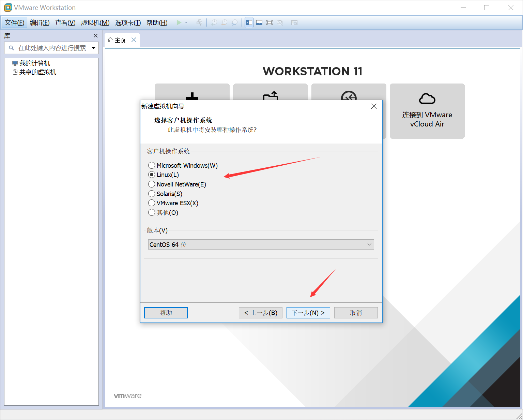
Task: Select 共享的虚拟机 in the library tree
Action: [34, 72]
